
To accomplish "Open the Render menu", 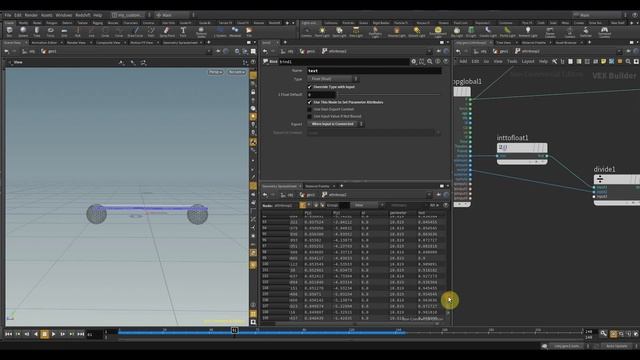I will [31, 15].
